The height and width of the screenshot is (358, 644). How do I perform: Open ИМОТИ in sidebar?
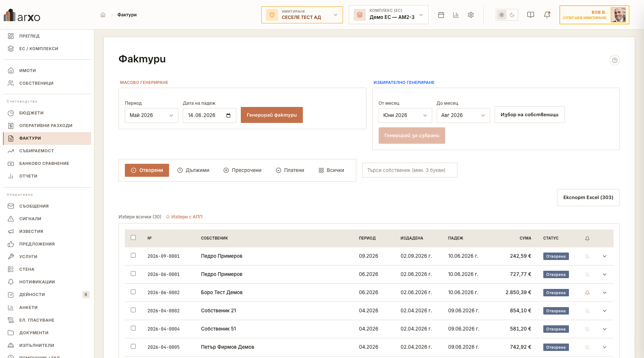47,71
